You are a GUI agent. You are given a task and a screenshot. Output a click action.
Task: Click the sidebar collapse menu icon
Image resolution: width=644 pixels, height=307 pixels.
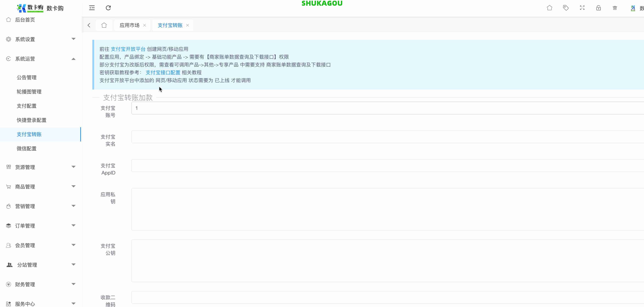[x=92, y=8]
